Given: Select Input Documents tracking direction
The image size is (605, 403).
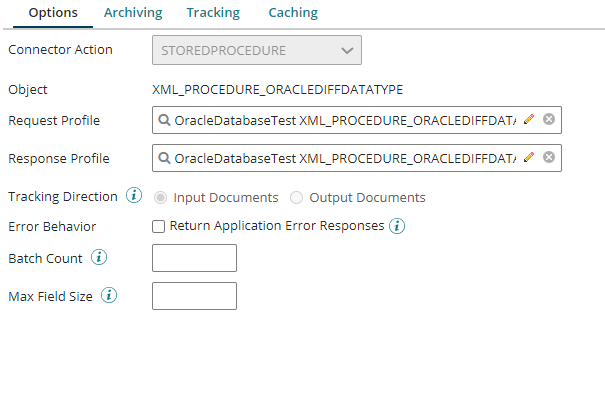Looking at the screenshot, I should click(160, 198).
